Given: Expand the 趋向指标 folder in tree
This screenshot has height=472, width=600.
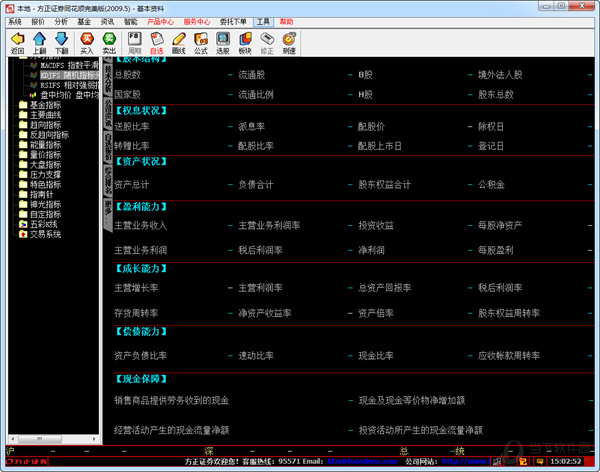Looking at the screenshot, I should 44,124.
